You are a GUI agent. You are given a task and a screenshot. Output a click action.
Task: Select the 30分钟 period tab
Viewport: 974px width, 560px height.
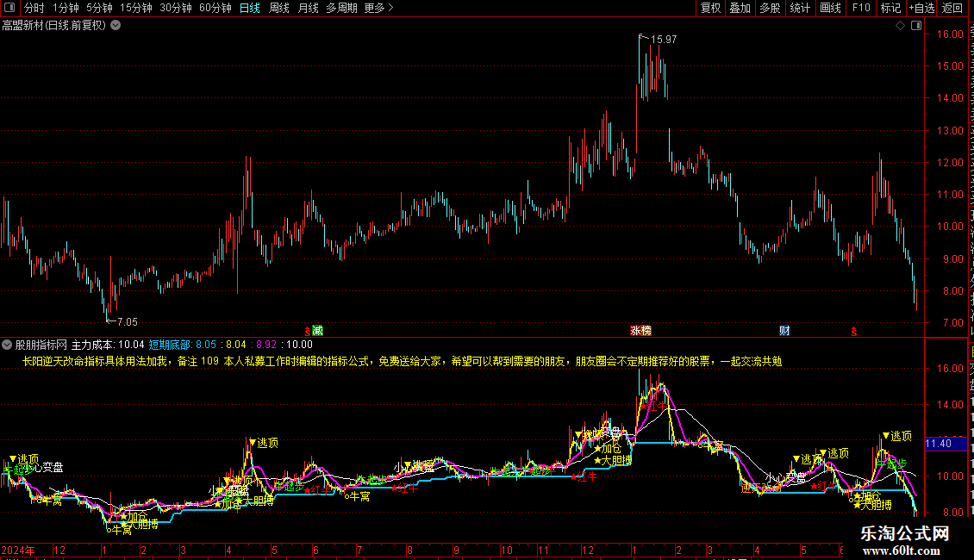(176, 8)
